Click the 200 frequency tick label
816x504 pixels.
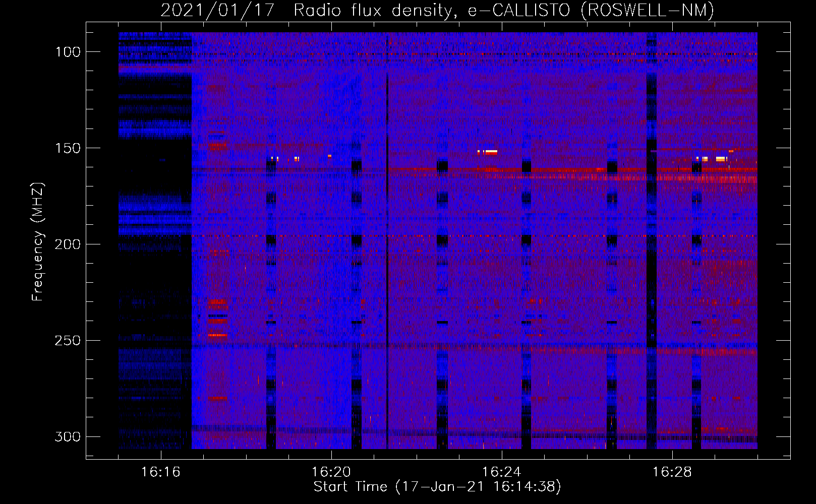[68, 244]
